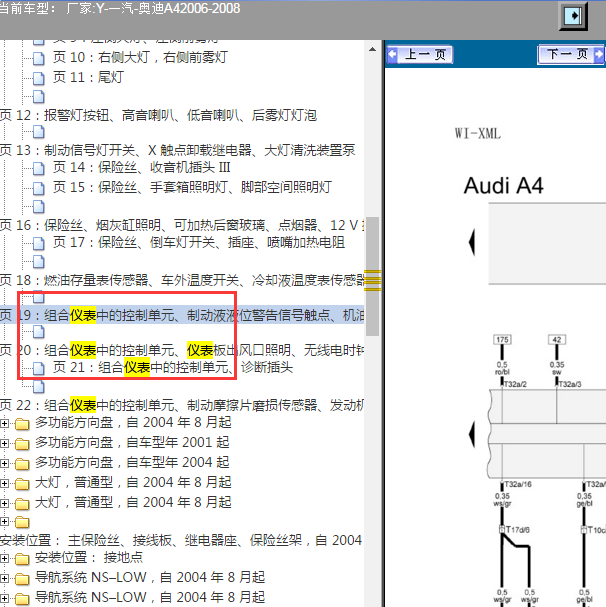The height and width of the screenshot is (607, 606).
Task: Expand first 导航系统 NS–LOW folder
Action: 4,578
